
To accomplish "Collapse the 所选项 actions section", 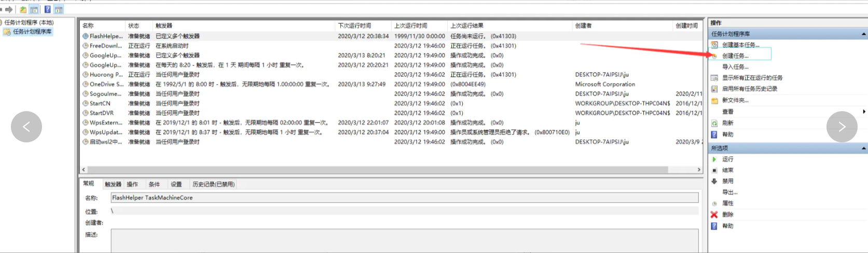I will click(864, 148).
